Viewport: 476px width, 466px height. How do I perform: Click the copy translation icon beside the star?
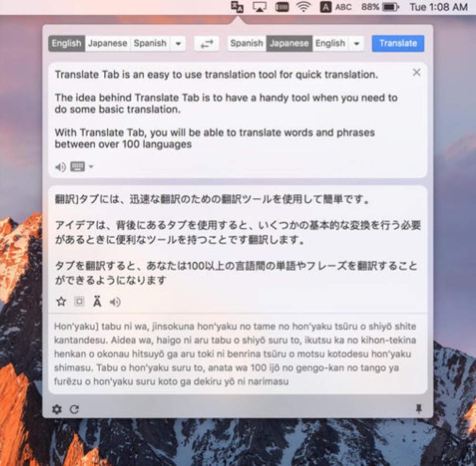tap(79, 301)
